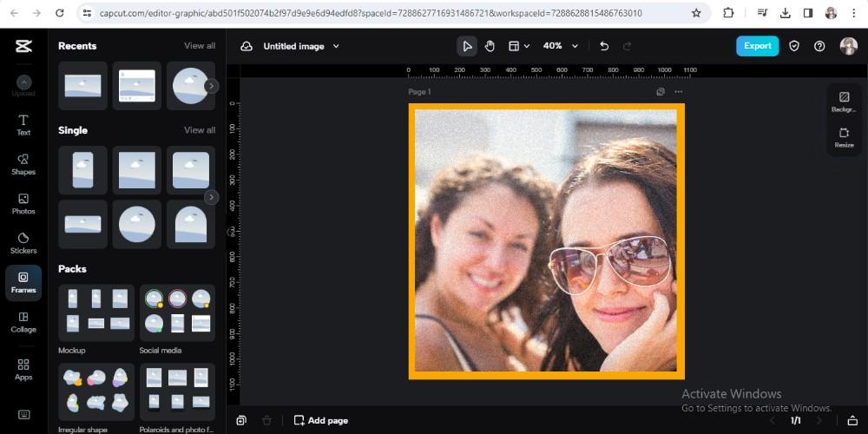Select the social post frame in Recents
The height and width of the screenshot is (434, 868).
(x=137, y=86)
